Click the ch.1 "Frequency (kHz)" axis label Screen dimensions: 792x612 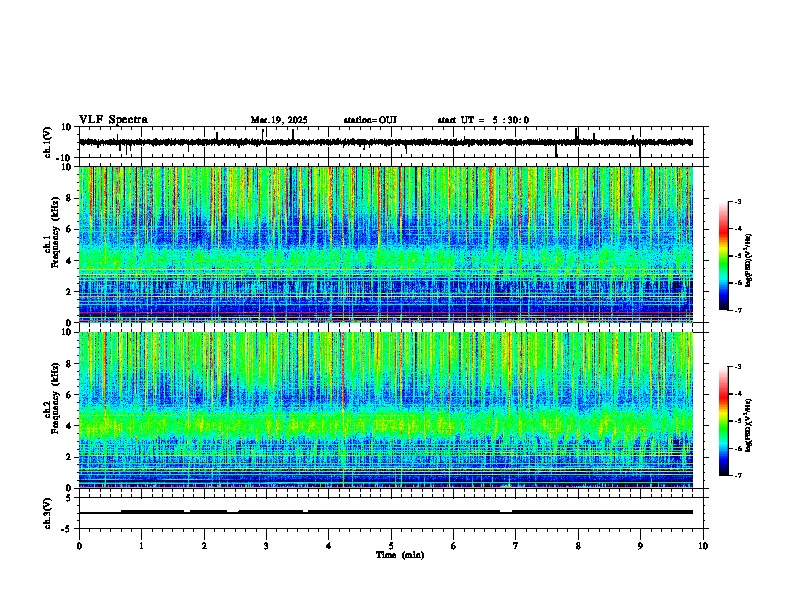point(55,232)
